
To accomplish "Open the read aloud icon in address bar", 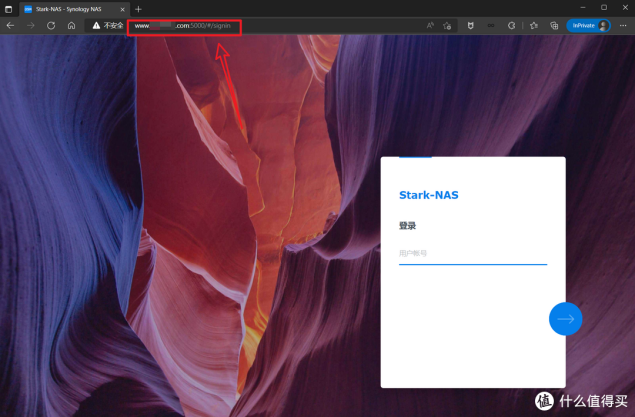I will (x=430, y=26).
